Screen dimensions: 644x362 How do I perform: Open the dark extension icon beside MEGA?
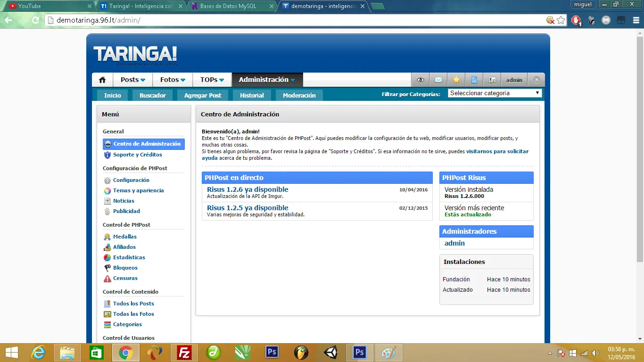click(621, 20)
